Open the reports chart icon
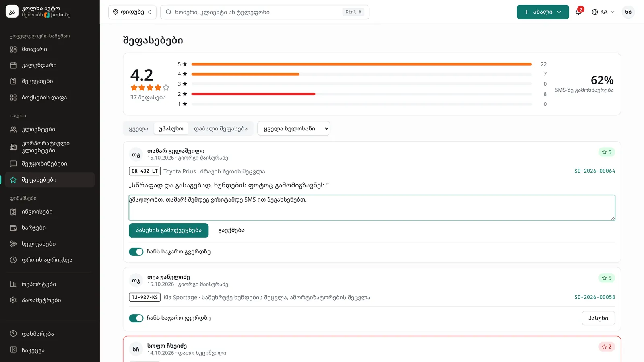This screenshot has height=362, width=644. (x=13, y=284)
